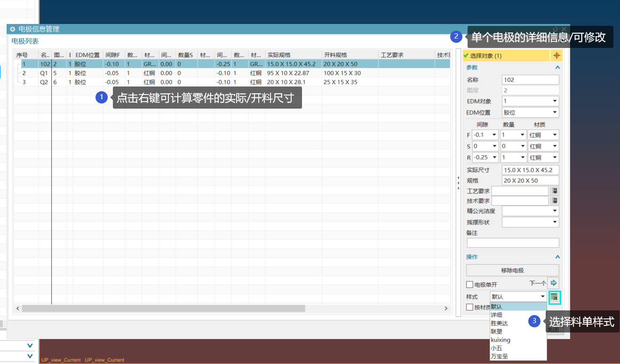This screenshot has height=364, width=620.
Task: Enable the 电极单开 checkbox
Action: point(469,285)
